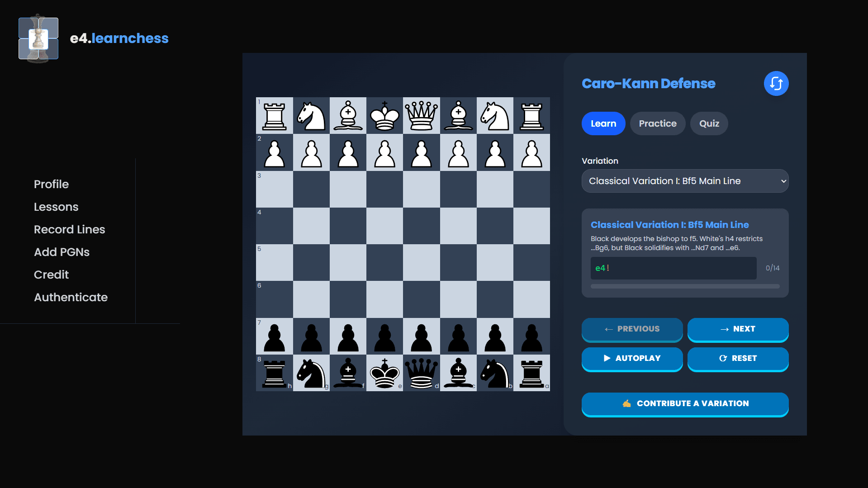Open the Lessons page

[x=56, y=207]
